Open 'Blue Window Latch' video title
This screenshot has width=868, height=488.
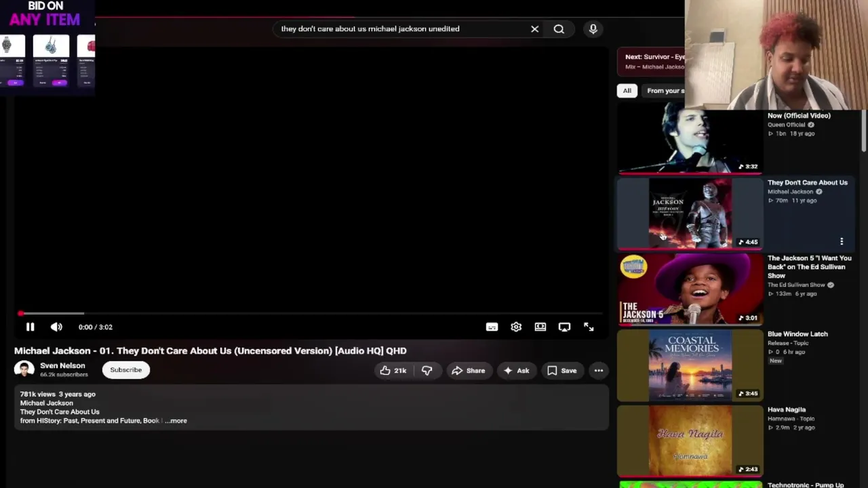[797, 334]
